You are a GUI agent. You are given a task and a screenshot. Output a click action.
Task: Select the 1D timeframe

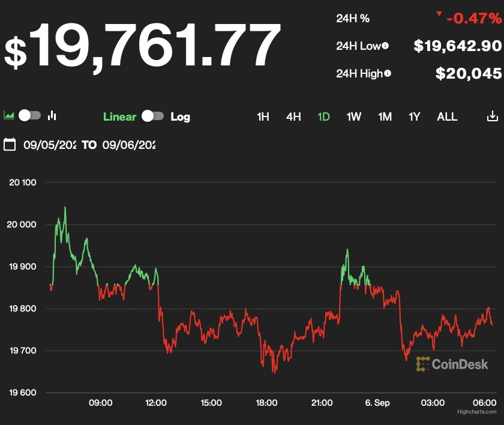point(323,116)
